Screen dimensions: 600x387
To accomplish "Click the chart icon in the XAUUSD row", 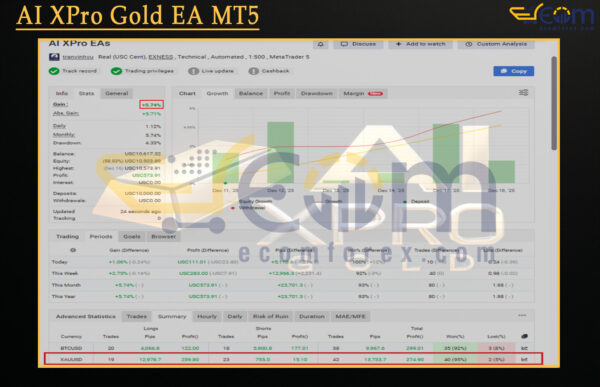I will (524, 359).
